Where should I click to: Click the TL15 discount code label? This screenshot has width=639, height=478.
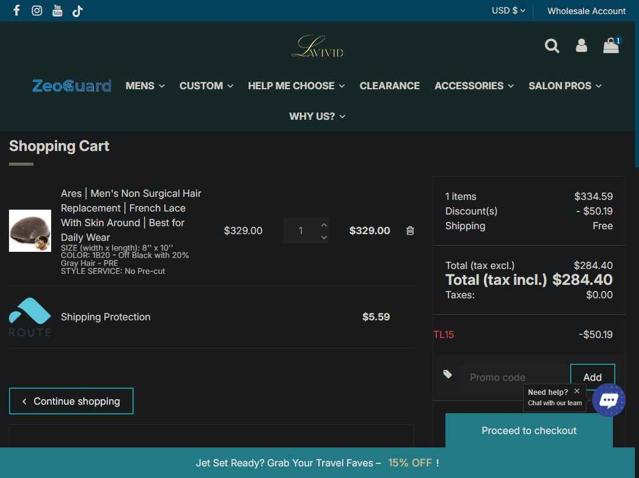pos(443,335)
